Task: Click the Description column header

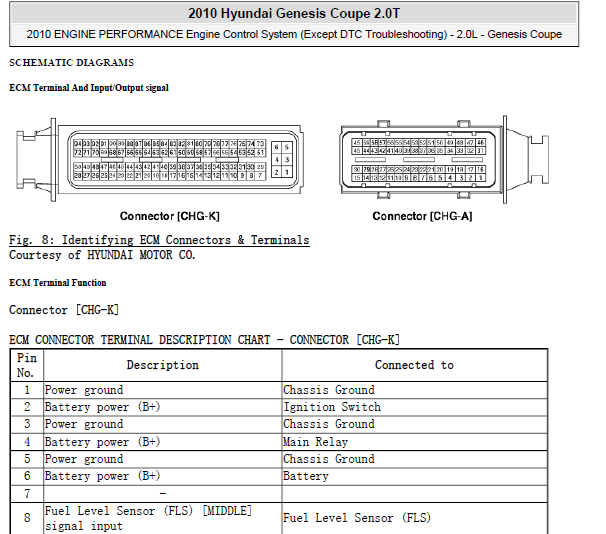Action: [x=163, y=365]
